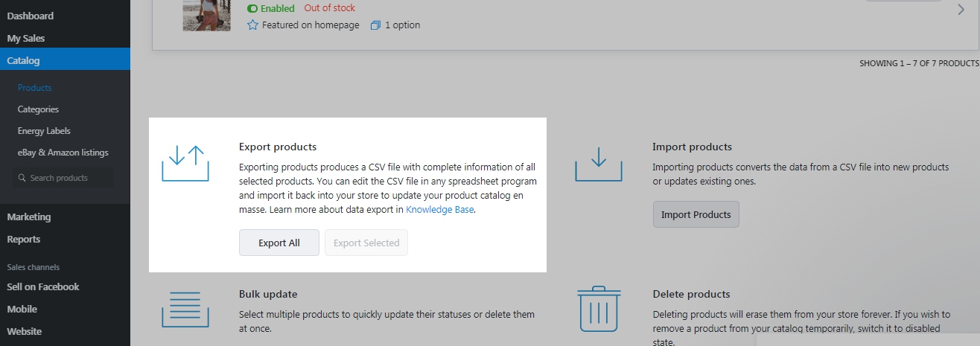Click the Featured on homepage star icon
This screenshot has width=980, height=346.
(x=252, y=25)
